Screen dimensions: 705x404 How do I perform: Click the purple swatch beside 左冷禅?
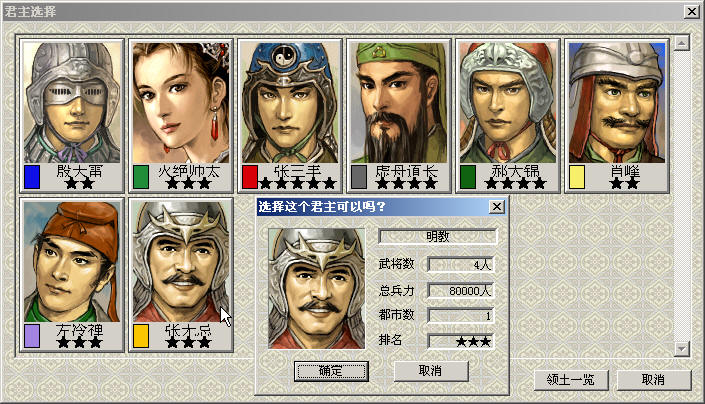click(32, 336)
